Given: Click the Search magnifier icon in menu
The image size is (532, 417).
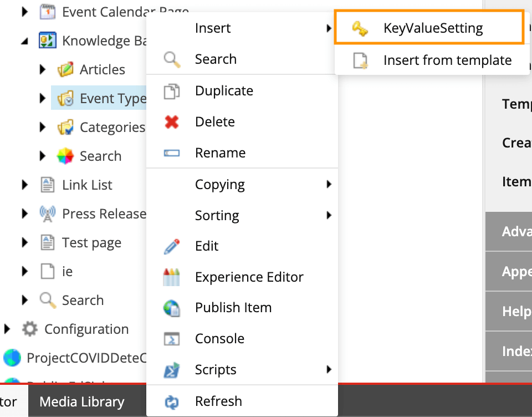Looking at the screenshot, I should pyautogui.click(x=172, y=59).
